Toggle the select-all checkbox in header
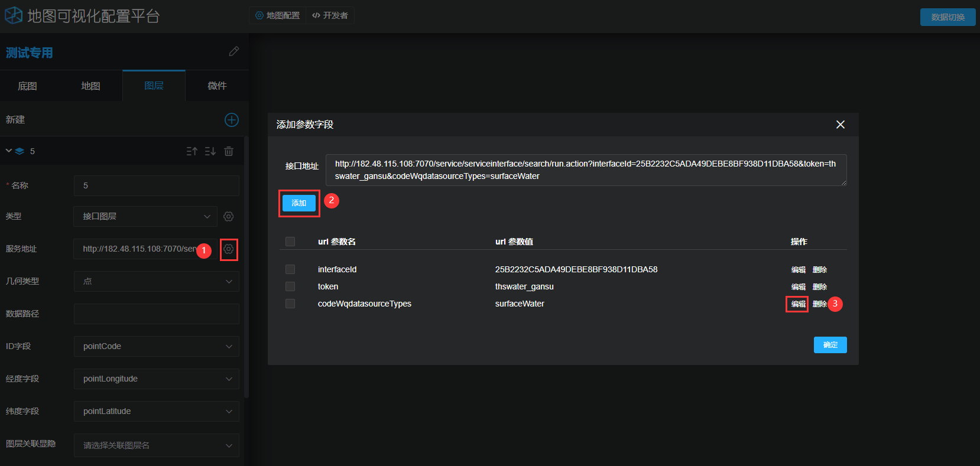This screenshot has height=466, width=980. [290, 242]
